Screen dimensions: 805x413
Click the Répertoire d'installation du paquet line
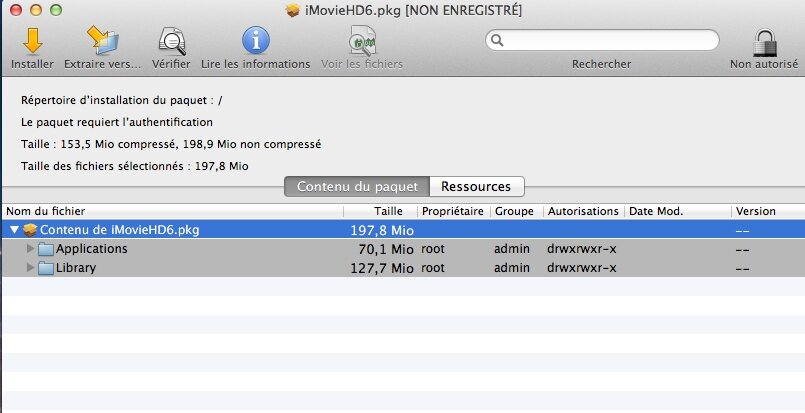(122, 100)
